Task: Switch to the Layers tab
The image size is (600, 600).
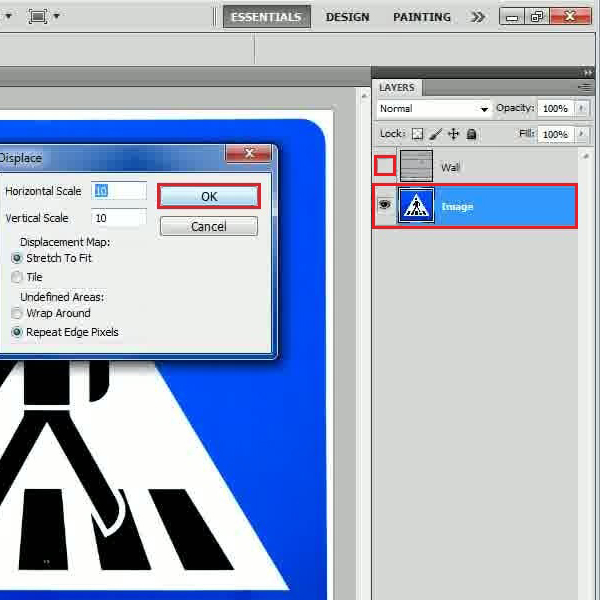Action: (397, 88)
